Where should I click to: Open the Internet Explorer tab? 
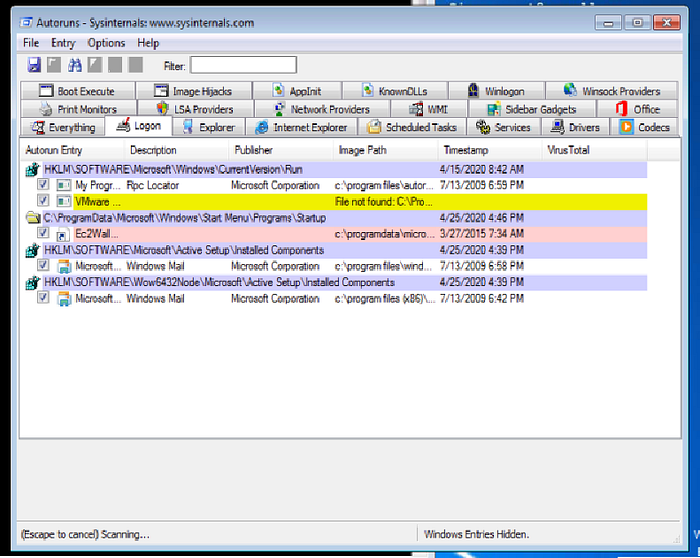[x=301, y=127]
